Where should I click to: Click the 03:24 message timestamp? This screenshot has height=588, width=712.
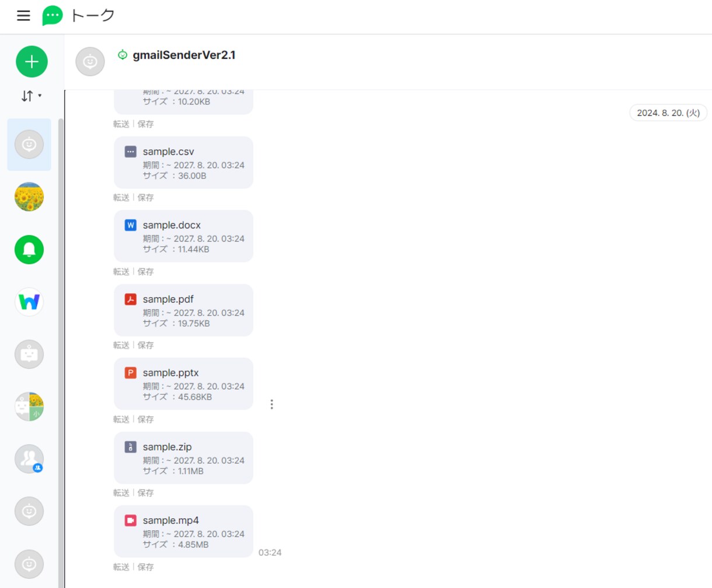(x=270, y=552)
